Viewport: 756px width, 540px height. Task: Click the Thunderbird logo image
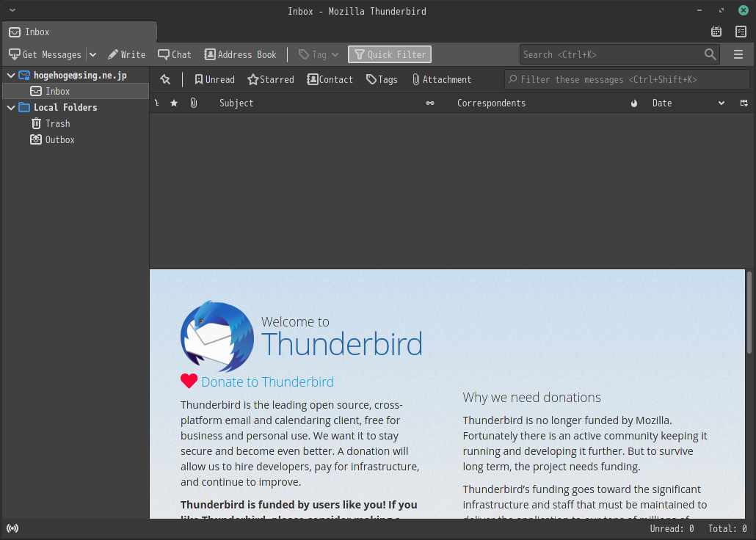[217, 337]
